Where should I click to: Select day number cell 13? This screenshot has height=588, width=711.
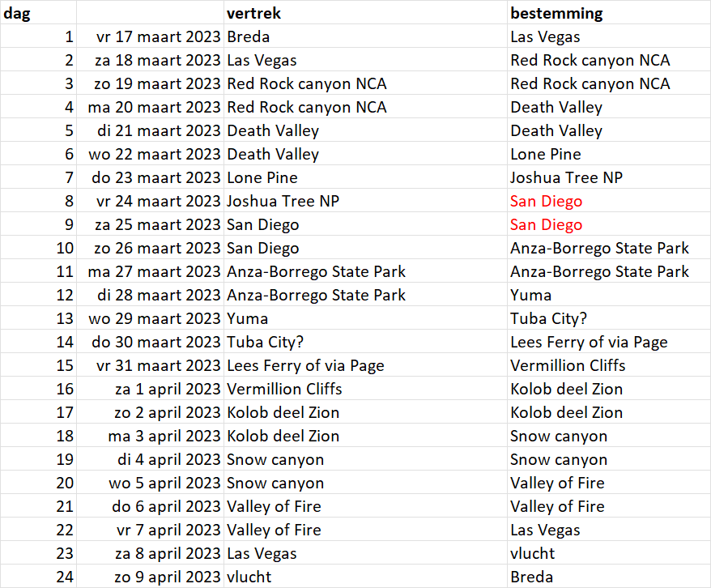click(65, 318)
